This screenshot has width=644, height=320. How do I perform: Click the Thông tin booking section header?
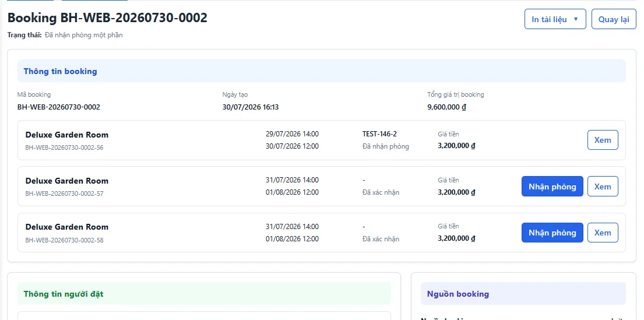(322, 71)
